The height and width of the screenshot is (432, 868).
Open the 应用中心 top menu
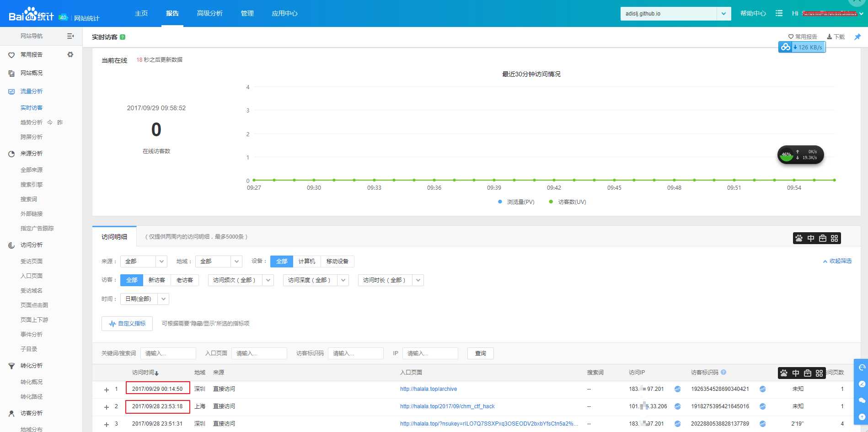tap(284, 13)
